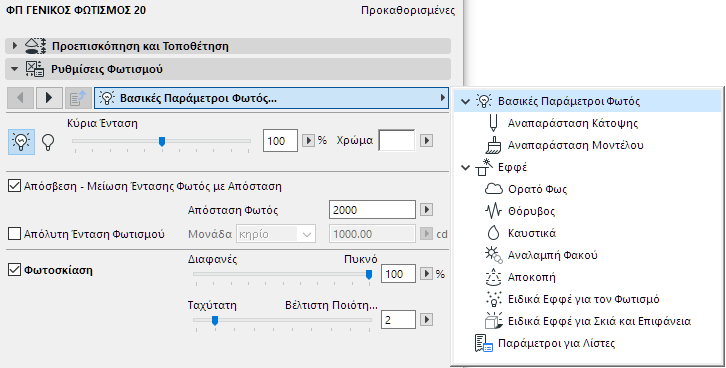Select the Εφφέ menu entry
This screenshot has height=368, width=726.
click(x=513, y=167)
